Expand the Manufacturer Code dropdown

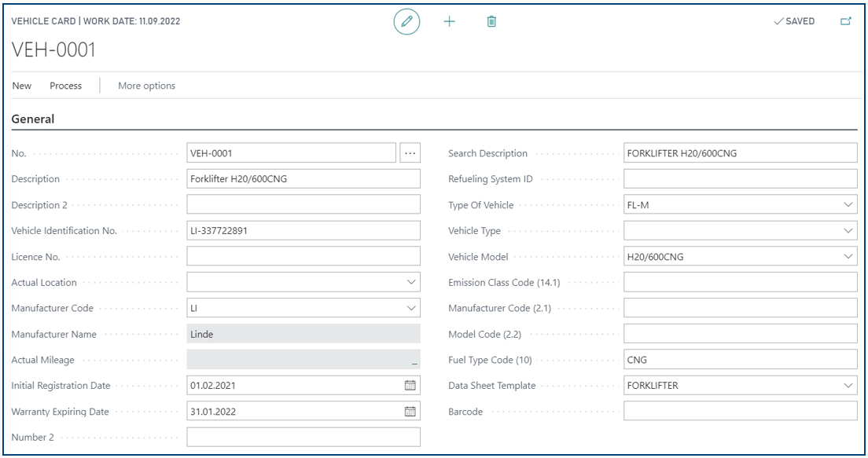click(411, 308)
